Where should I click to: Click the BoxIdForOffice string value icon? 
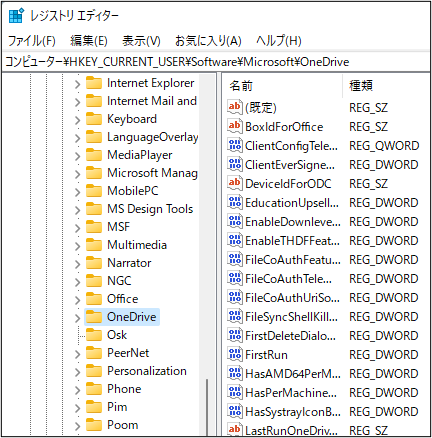coord(235,126)
